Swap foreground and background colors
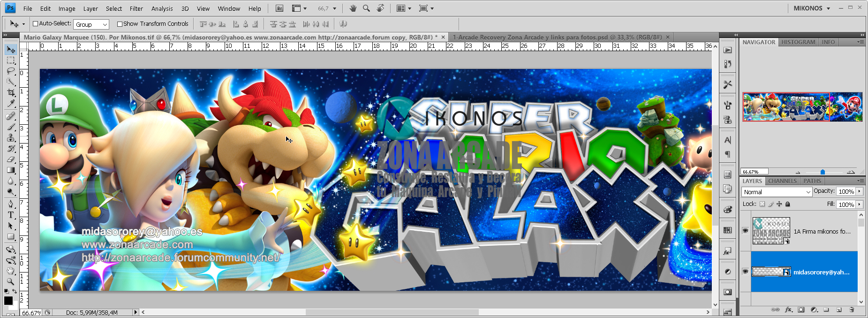The width and height of the screenshot is (868, 318). click(15, 291)
